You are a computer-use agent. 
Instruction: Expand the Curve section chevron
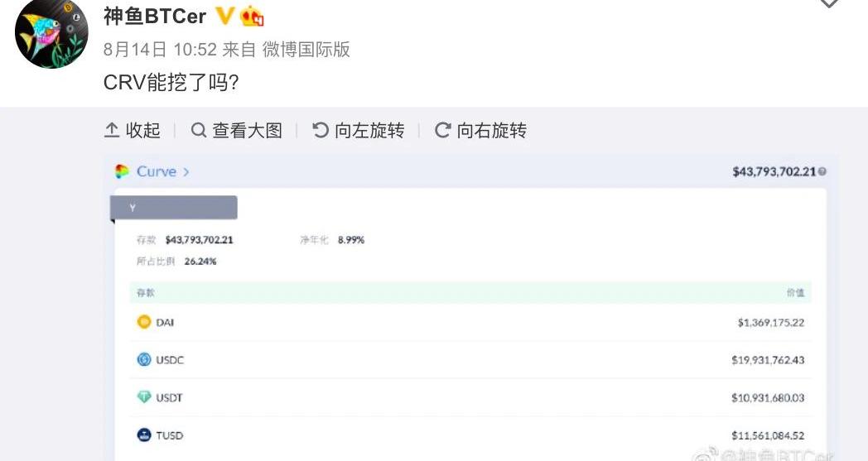click(x=186, y=171)
